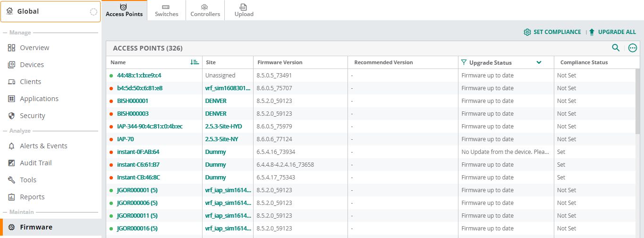644x238 pixels.
Task: Click the DENVER site link for BISH000003
Action: click(216, 114)
